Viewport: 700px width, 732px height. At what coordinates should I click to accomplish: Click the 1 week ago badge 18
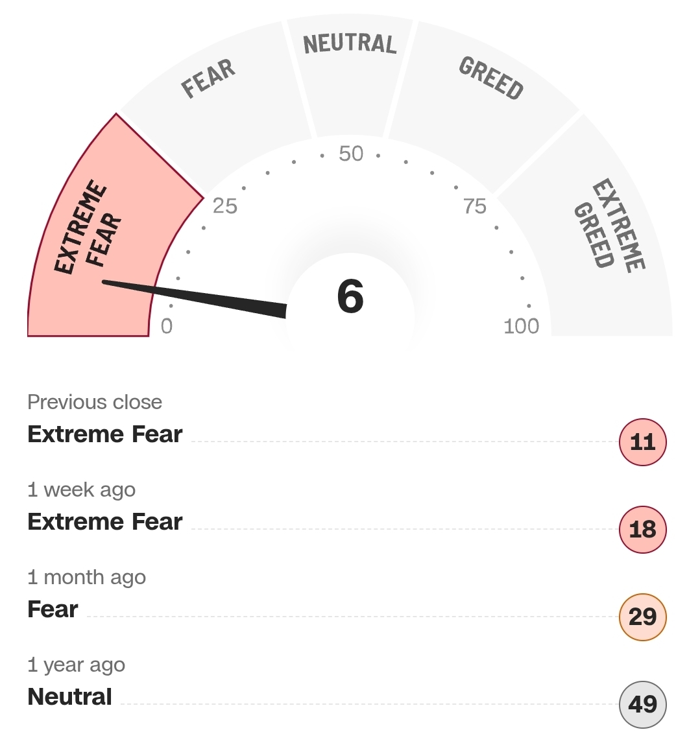click(x=643, y=530)
